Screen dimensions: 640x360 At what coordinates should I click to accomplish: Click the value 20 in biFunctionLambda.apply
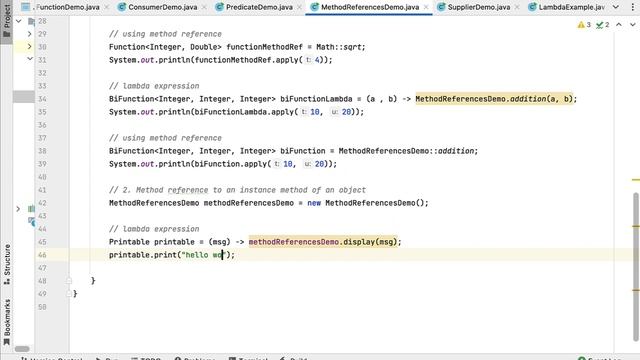346,112
